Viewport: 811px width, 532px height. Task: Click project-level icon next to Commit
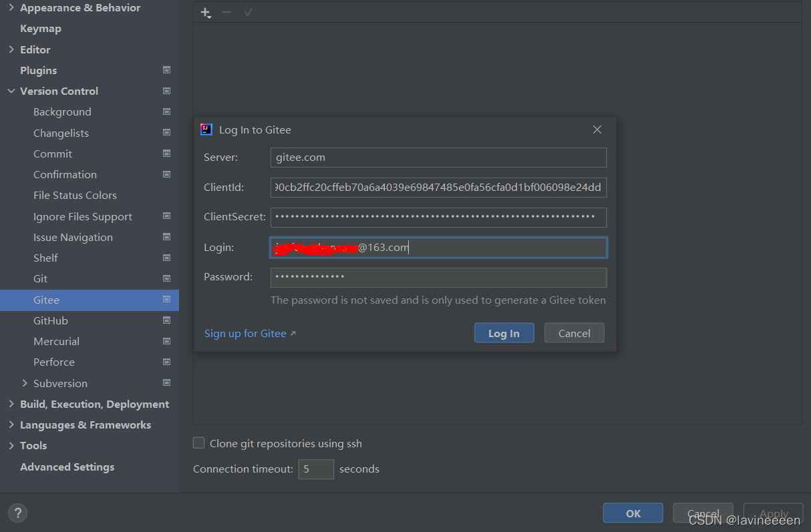point(166,154)
